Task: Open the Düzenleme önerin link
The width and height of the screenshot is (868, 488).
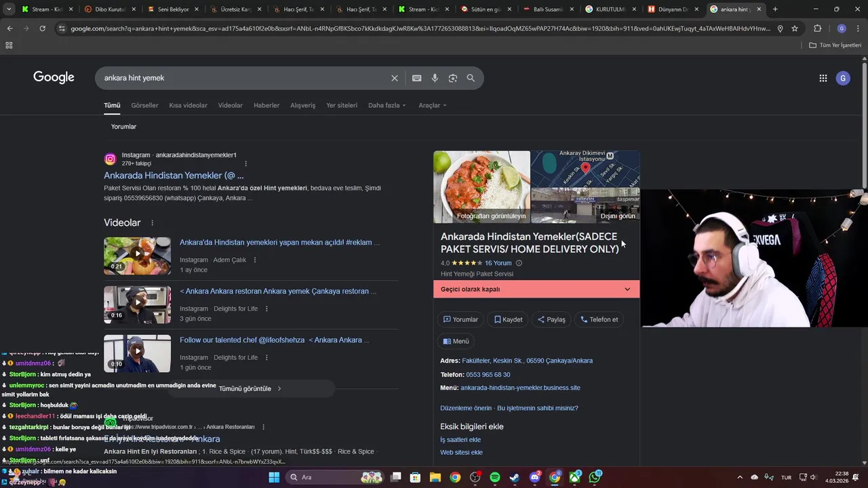Action: click(466, 409)
